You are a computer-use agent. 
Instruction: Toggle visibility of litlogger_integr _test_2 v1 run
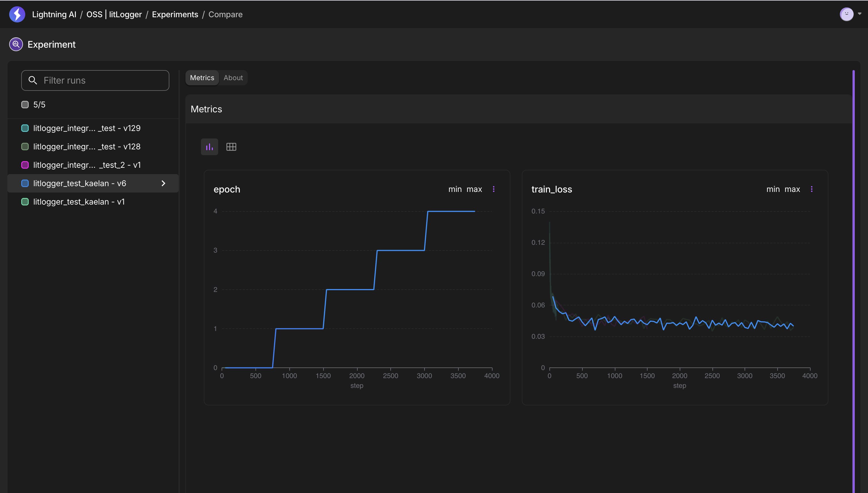tap(25, 165)
